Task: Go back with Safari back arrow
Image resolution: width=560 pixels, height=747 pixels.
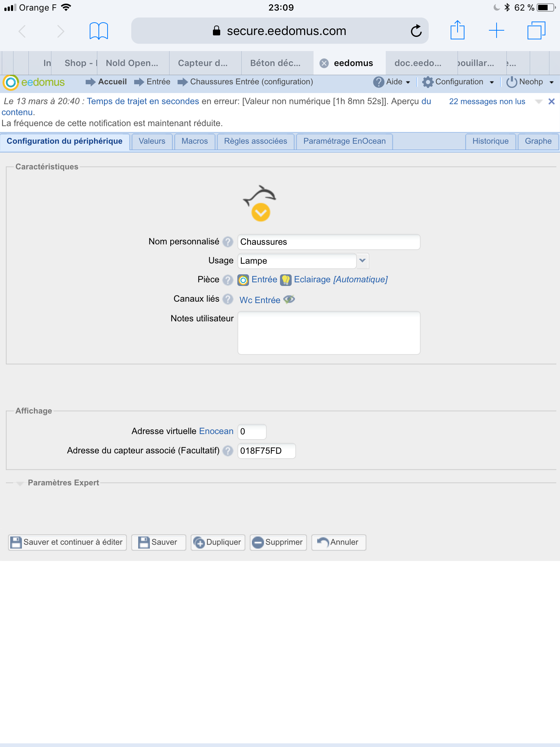Action: pyautogui.click(x=22, y=31)
